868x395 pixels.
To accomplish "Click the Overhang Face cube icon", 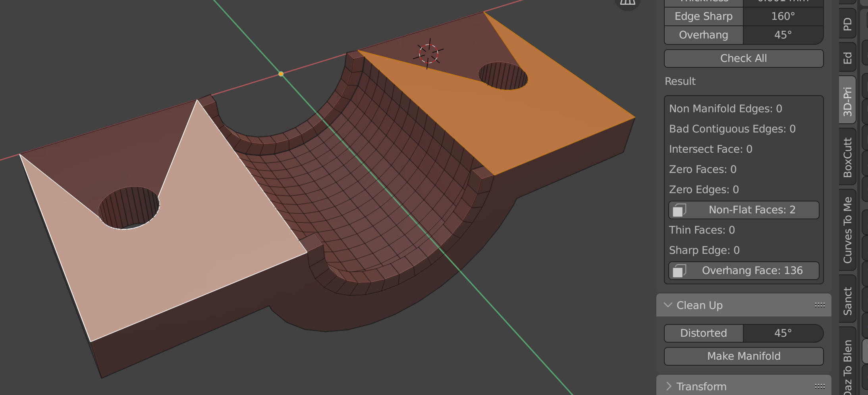I will (679, 270).
